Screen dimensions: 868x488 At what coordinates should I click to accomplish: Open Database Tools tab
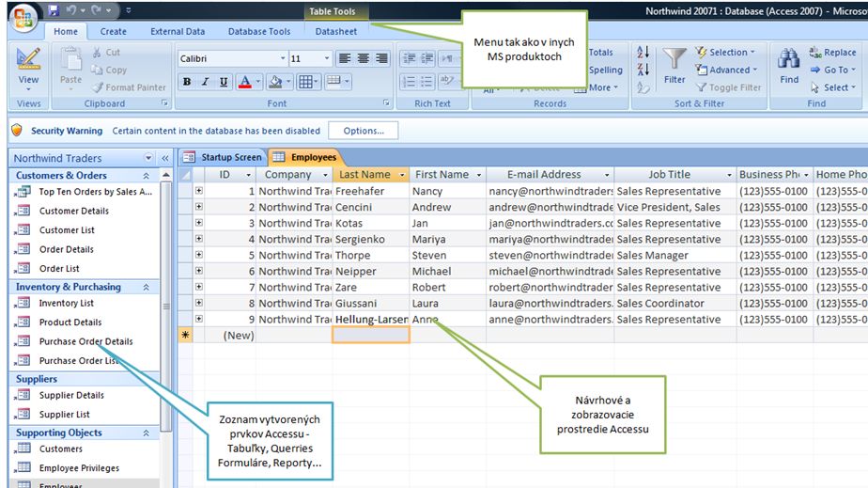click(259, 32)
